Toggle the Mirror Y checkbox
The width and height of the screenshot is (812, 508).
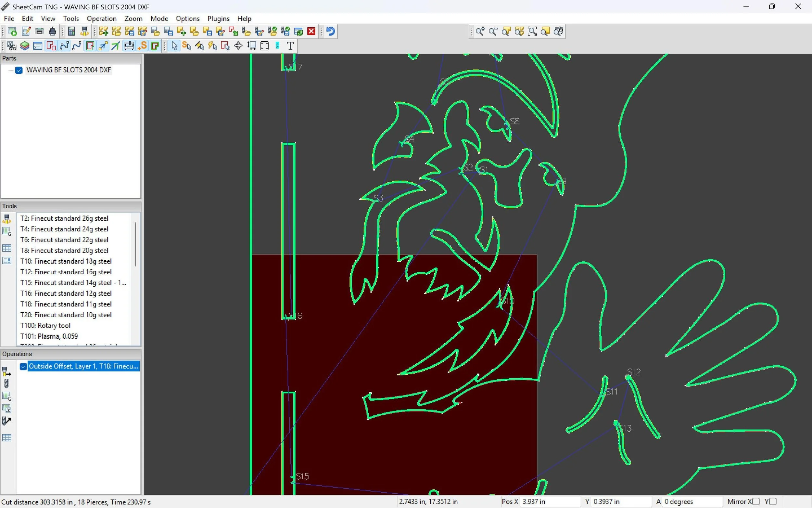(x=773, y=501)
